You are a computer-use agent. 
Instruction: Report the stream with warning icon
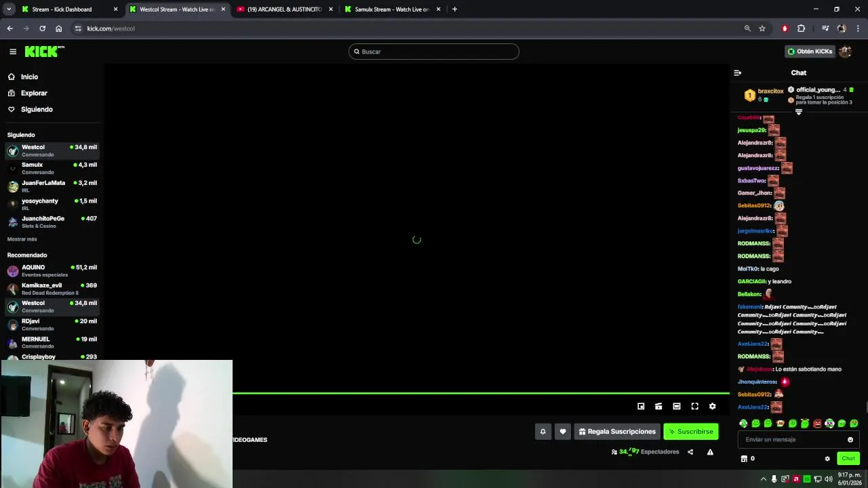coord(710,452)
